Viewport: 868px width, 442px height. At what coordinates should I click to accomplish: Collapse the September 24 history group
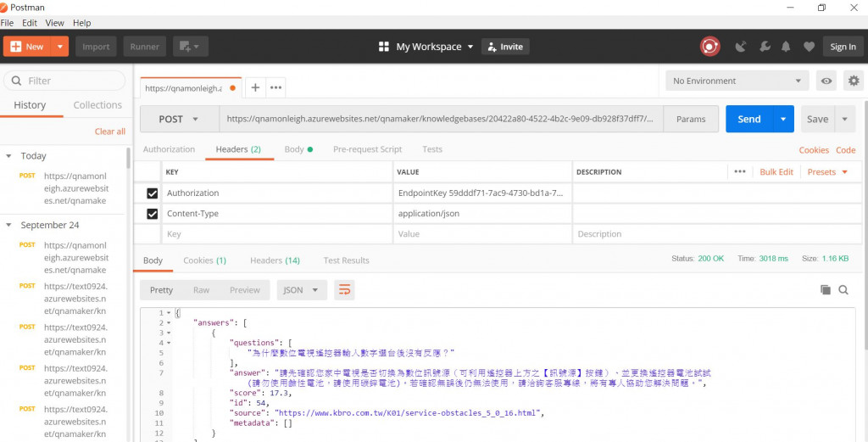tap(8, 225)
